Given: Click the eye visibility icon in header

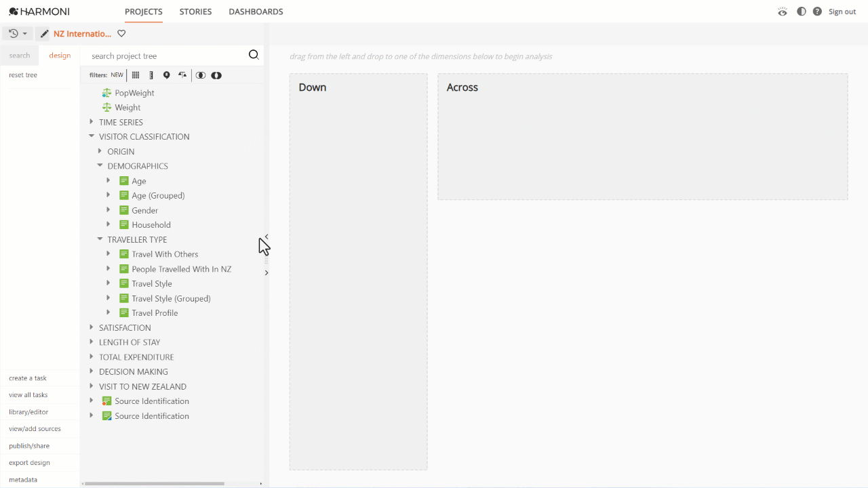Looking at the screenshot, I should (783, 12).
